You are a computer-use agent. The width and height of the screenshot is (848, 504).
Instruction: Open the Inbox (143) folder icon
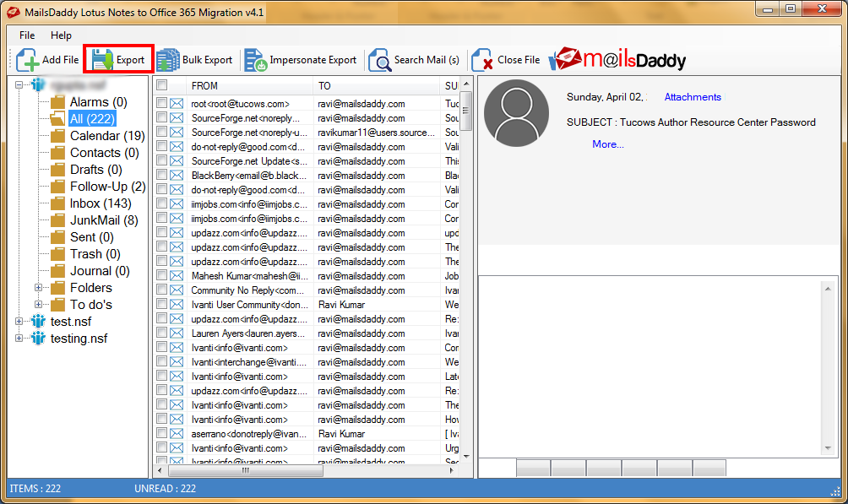(57, 203)
